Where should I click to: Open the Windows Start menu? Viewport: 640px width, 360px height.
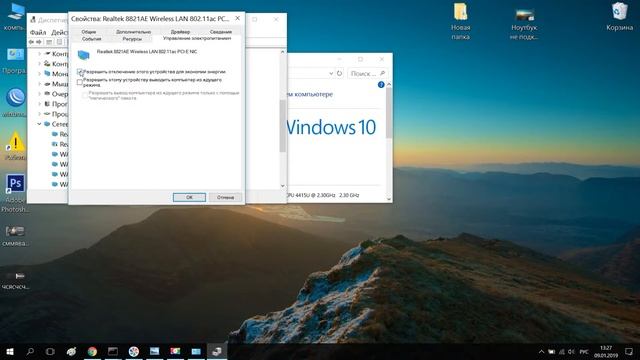(10, 351)
